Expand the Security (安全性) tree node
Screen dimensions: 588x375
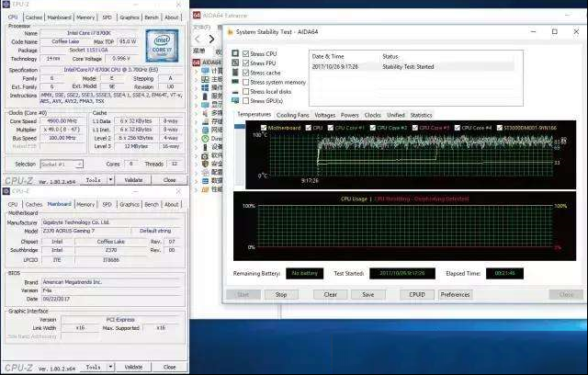[196, 164]
